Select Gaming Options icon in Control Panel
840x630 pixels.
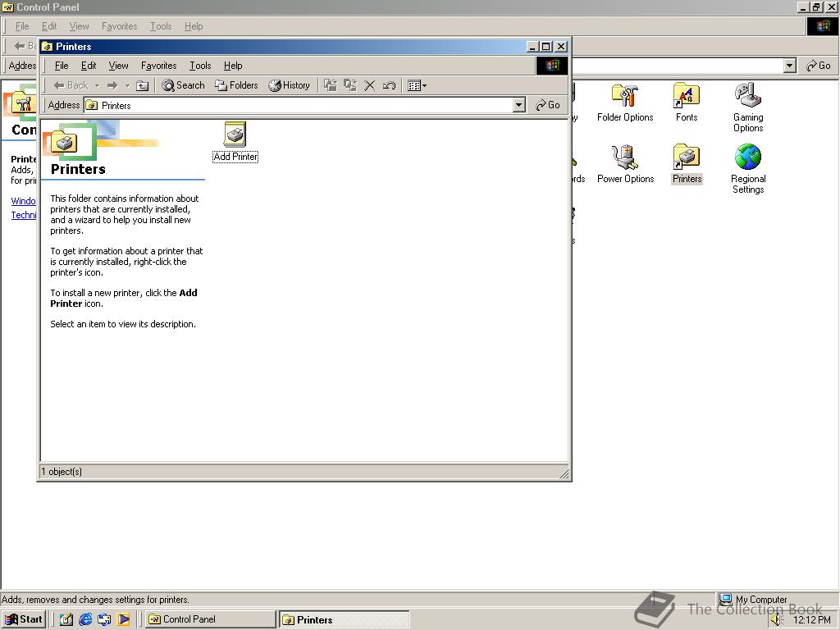(748, 107)
